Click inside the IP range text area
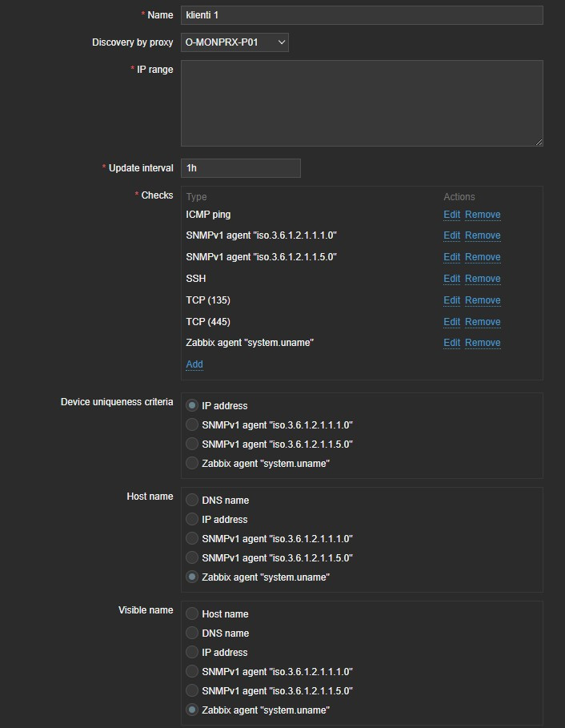This screenshot has width=565, height=728. click(362, 103)
